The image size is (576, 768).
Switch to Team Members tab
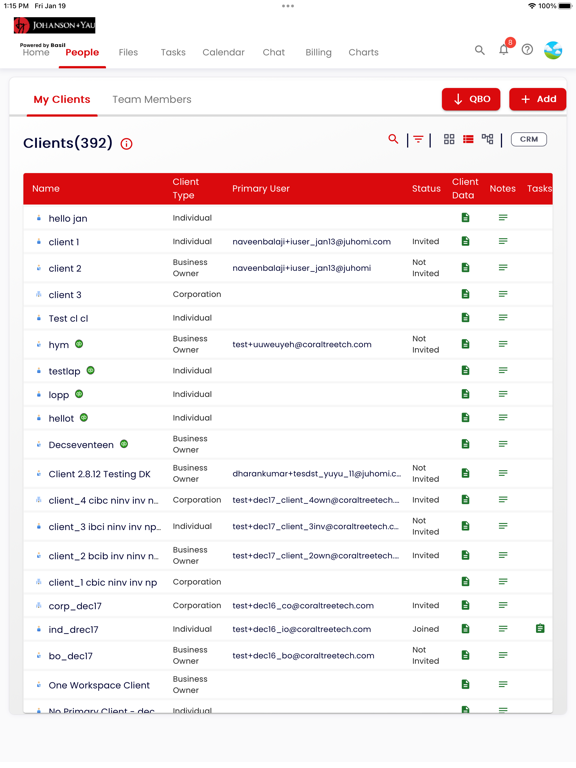(152, 99)
